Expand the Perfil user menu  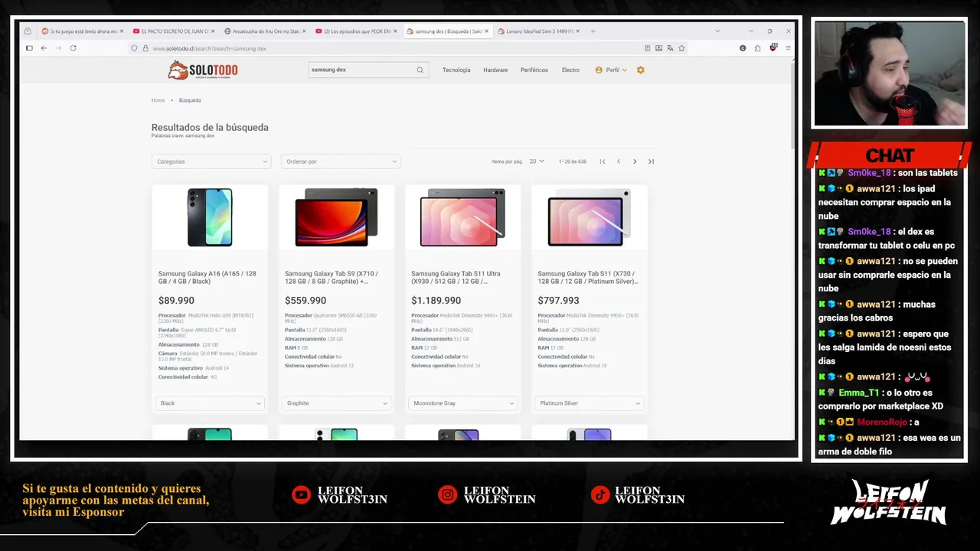pyautogui.click(x=611, y=70)
